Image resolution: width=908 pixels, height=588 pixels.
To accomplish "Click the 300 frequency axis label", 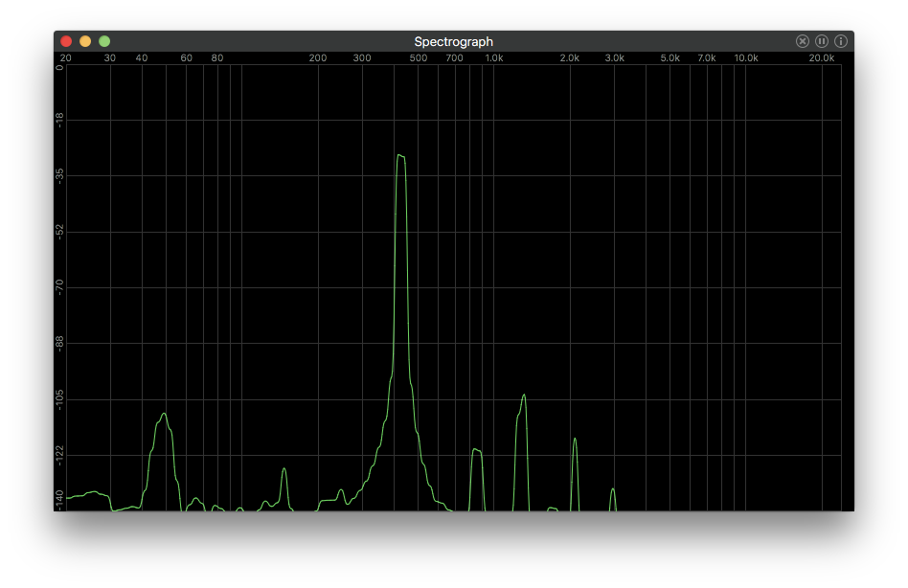I will pyautogui.click(x=362, y=57).
